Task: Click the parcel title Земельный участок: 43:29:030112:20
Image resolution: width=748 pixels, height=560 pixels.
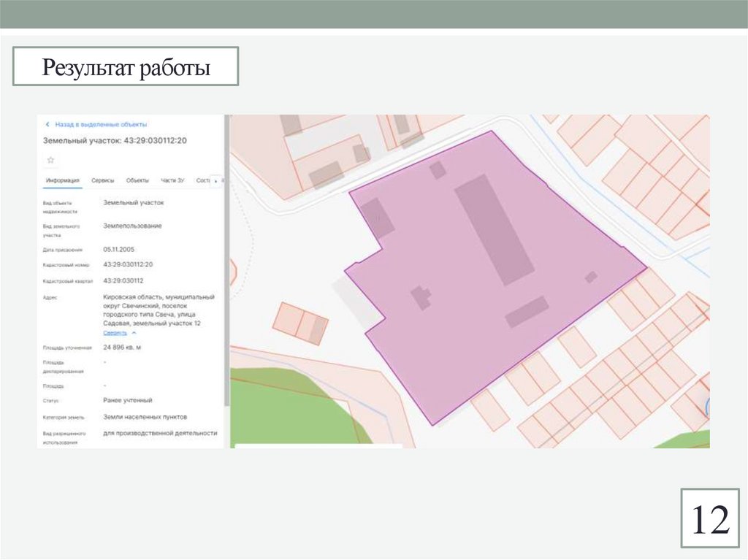Action: point(115,141)
